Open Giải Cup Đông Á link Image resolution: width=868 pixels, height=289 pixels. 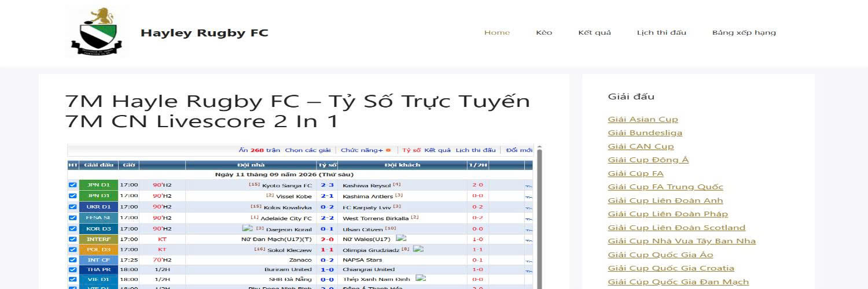pos(648,160)
